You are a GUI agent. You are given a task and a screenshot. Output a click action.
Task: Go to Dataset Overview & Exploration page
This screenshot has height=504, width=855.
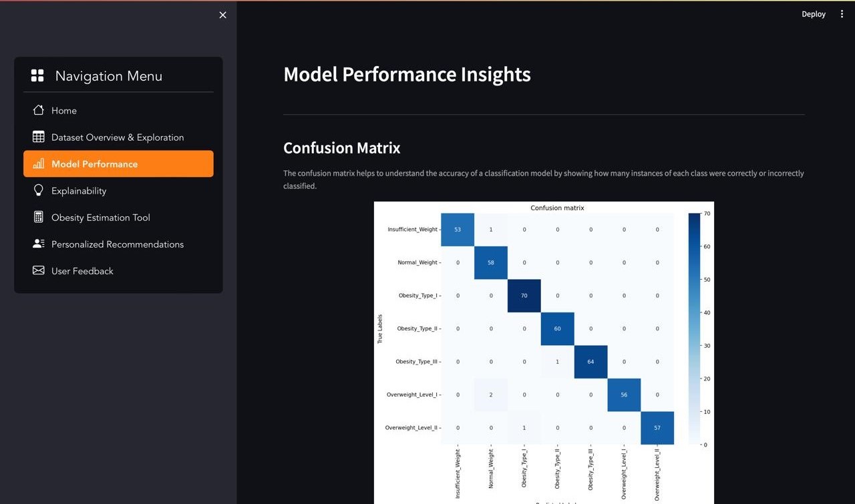[118, 138]
